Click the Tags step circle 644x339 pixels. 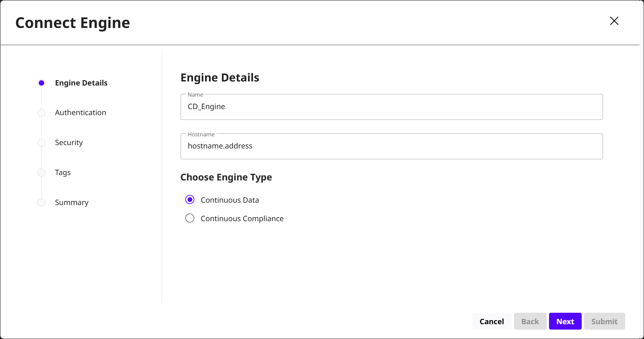click(x=41, y=172)
